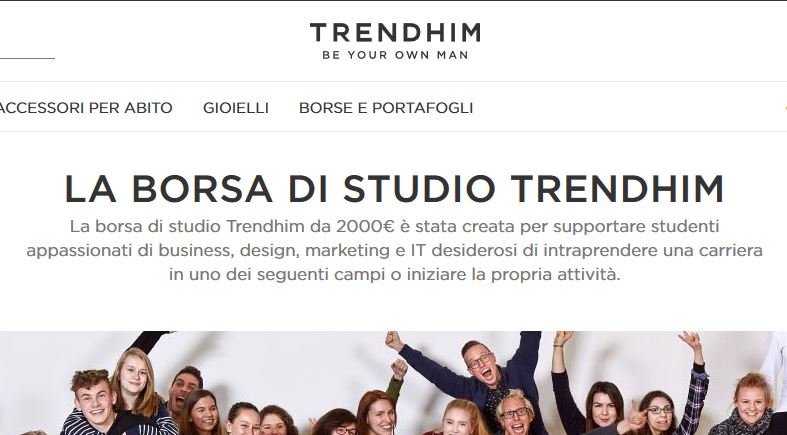Click the blond man wearing black glasses
This screenshot has width=787, height=435.
(515, 413)
